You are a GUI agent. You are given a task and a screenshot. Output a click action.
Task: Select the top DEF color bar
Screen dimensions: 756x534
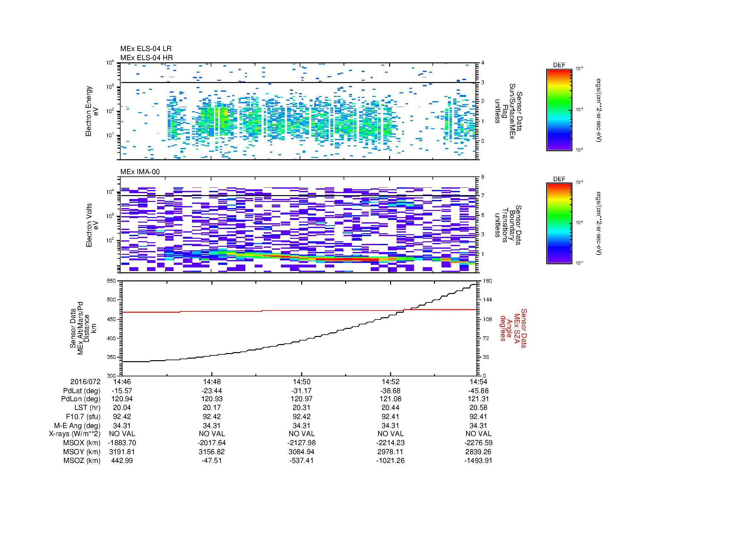(559, 110)
